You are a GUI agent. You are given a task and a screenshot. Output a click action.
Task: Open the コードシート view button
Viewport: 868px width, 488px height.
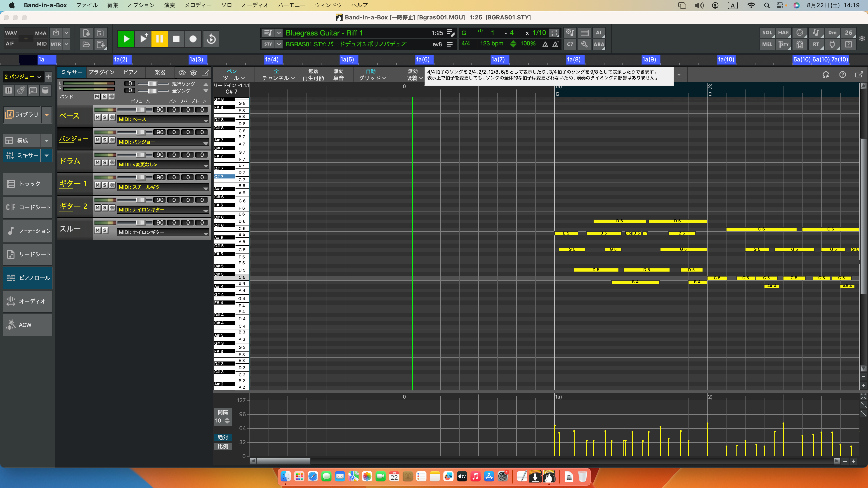[x=28, y=207]
